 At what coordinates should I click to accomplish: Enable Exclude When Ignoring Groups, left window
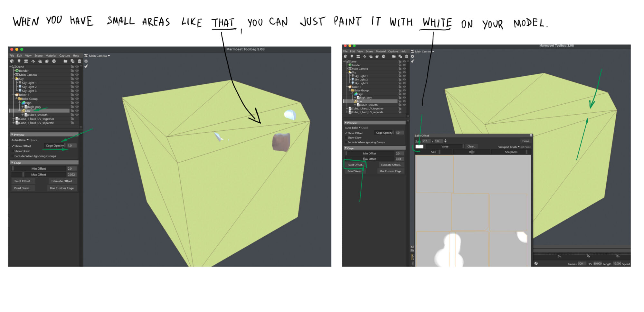point(13,156)
